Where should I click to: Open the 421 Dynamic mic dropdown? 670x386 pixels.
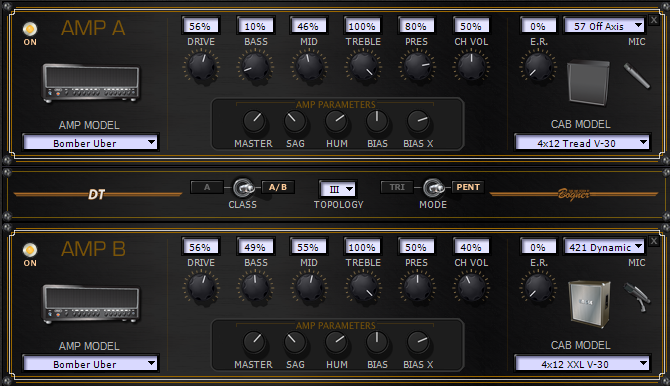pyautogui.click(x=604, y=247)
